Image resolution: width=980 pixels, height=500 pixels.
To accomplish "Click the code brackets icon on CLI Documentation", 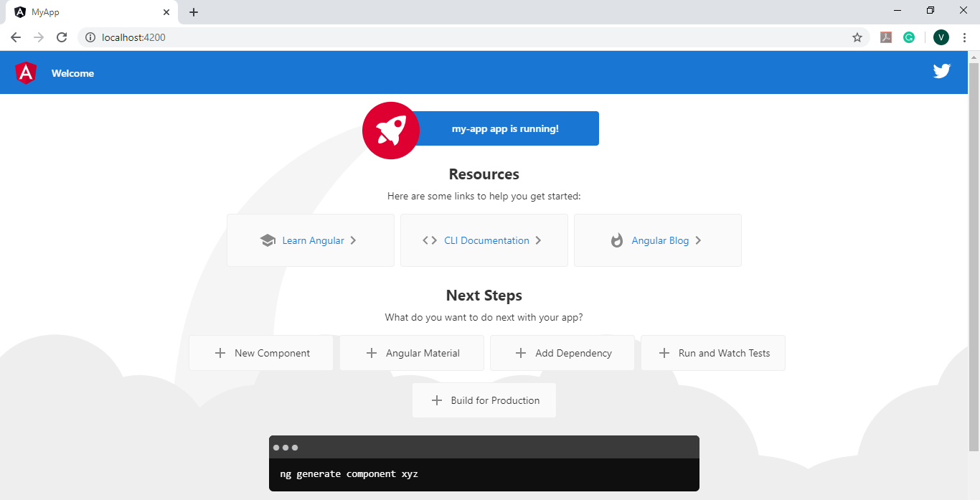I will click(x=430, y=240).
